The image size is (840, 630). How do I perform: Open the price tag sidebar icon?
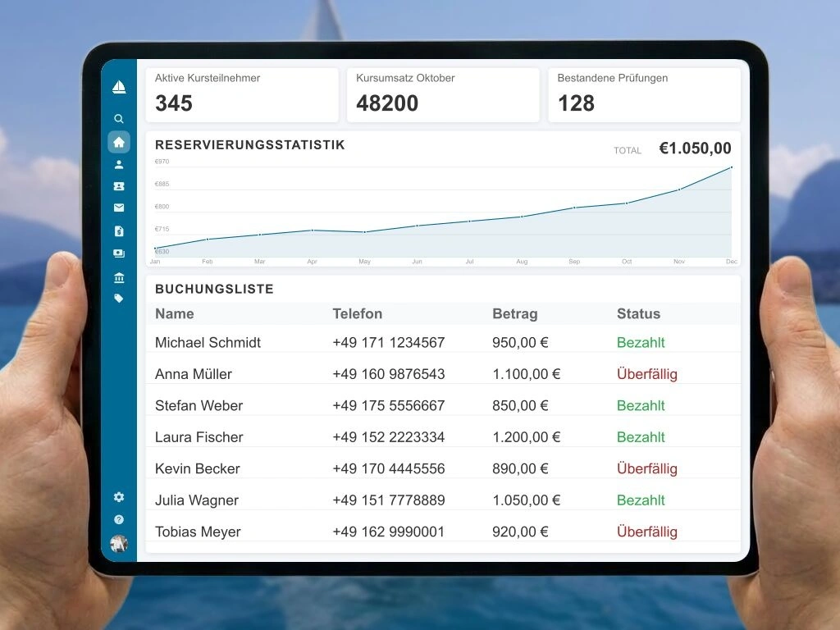119,299
